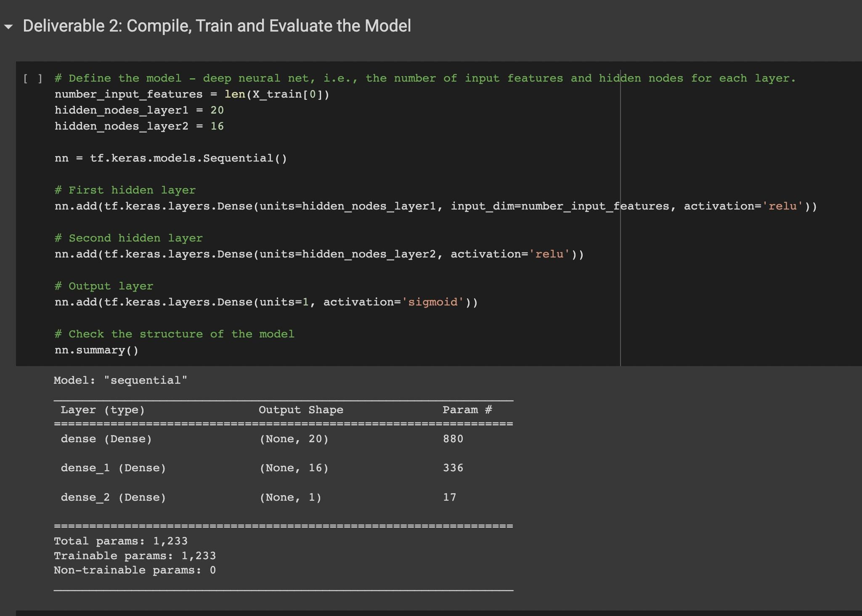
Task: Click the 'dense_2 (Dense)' row label
Action: coord(113,497)
